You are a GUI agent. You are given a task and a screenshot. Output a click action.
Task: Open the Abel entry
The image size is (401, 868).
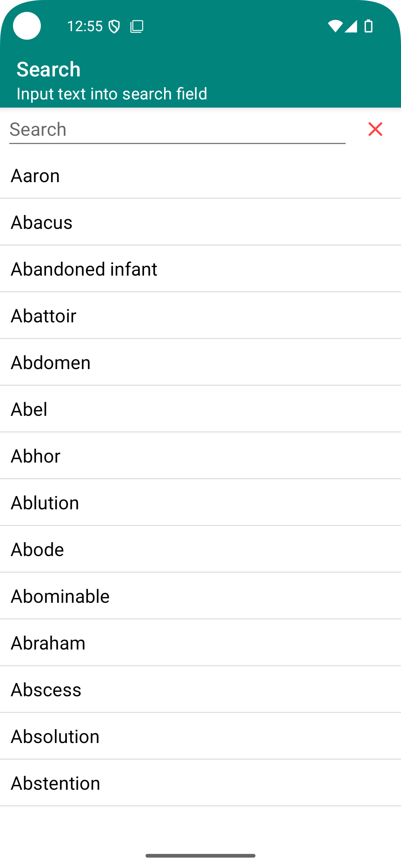coord(200,409)
